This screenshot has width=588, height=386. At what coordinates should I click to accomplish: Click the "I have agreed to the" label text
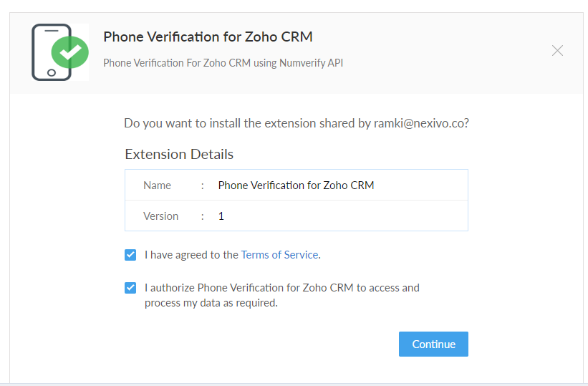click(192, 254)
